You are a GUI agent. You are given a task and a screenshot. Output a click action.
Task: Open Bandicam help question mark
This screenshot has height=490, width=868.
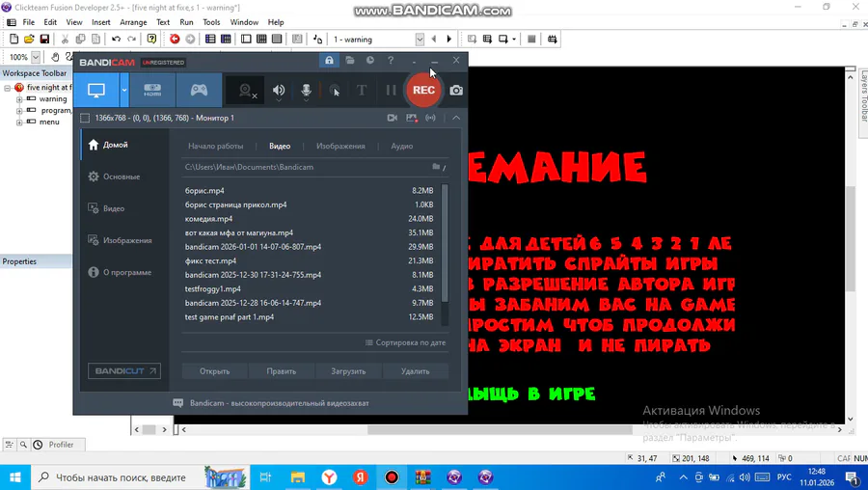pos(391,61)
